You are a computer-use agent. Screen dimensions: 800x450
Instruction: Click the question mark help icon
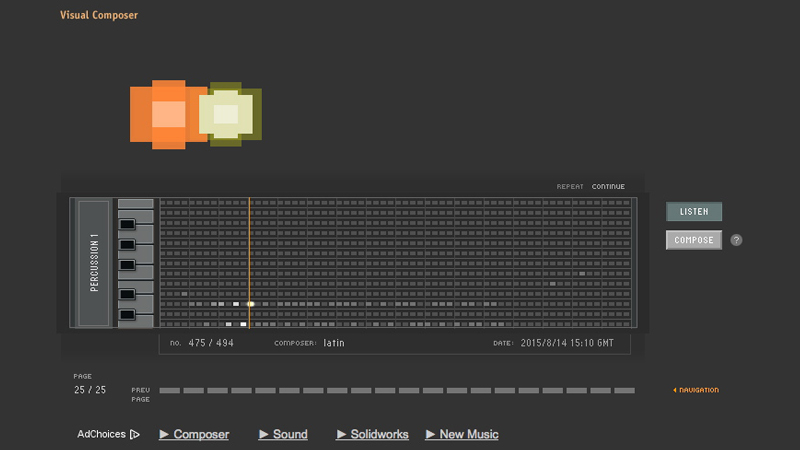coord(736,240)
